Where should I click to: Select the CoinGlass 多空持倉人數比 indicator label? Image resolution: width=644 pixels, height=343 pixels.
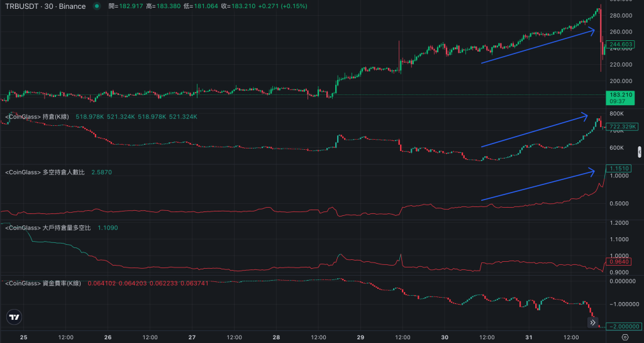tap(45, 172)
